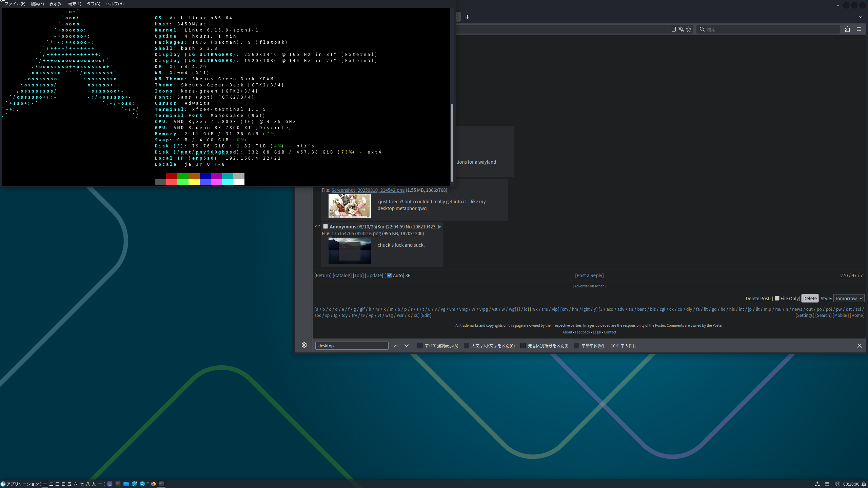Expand the anime screenshot post thumbnail
Screen dimensions: 868x488
[x=350, y=206]
